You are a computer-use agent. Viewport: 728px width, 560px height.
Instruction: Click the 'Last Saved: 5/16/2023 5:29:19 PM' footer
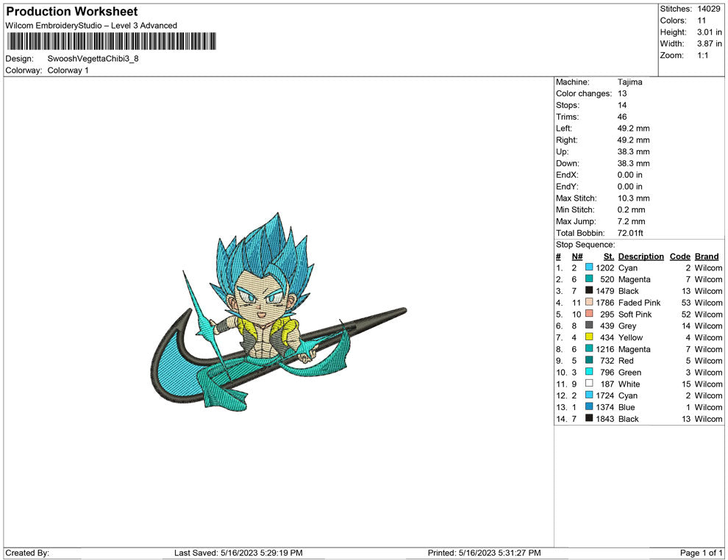click(238, 553)
